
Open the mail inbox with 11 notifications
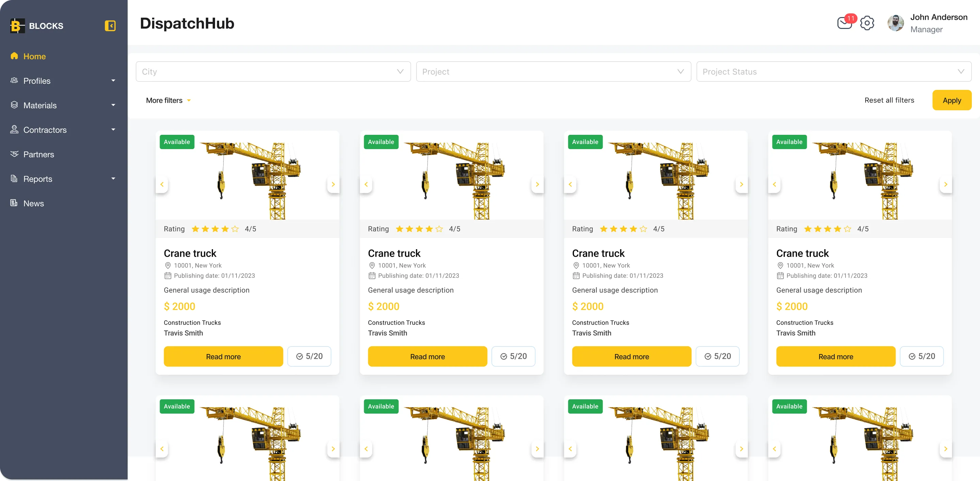pos(845,23)
